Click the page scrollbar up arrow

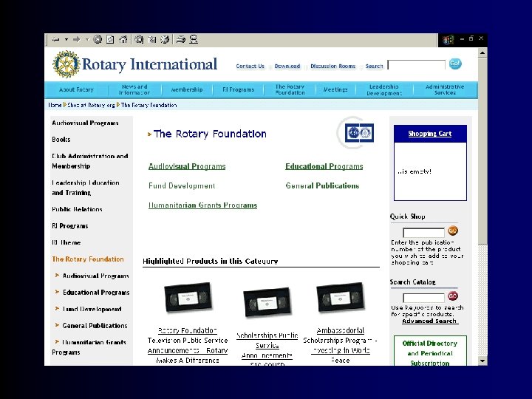click(x=482, y=53)
